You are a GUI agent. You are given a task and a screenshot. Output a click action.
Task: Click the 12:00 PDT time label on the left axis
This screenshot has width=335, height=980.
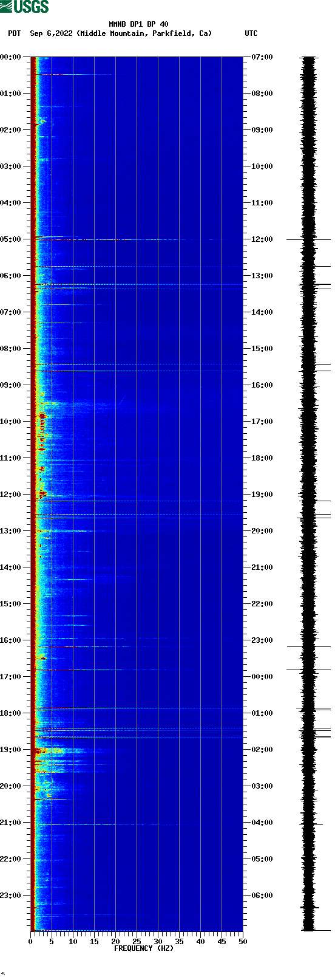pos(10,495)
